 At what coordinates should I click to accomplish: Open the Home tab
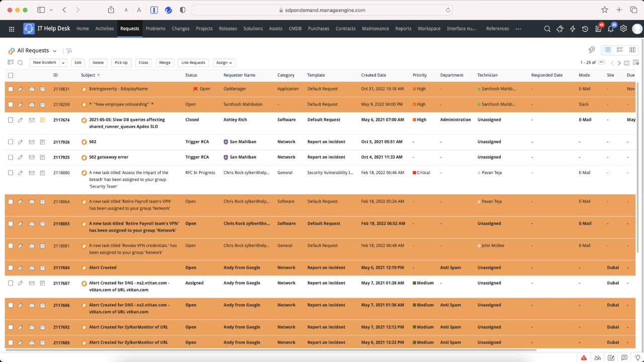tap(83, 29)
